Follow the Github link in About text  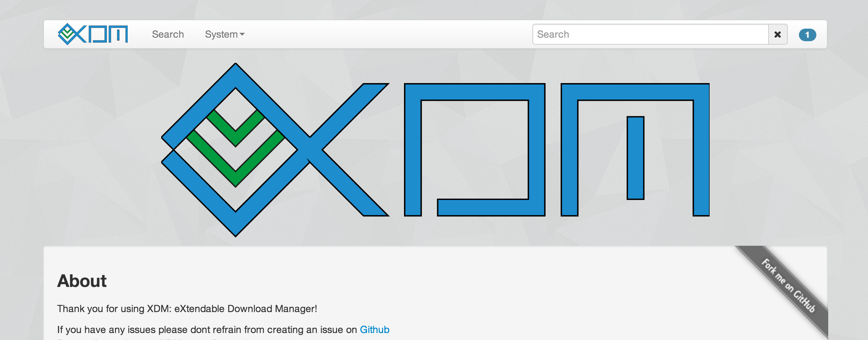[374, 330]
